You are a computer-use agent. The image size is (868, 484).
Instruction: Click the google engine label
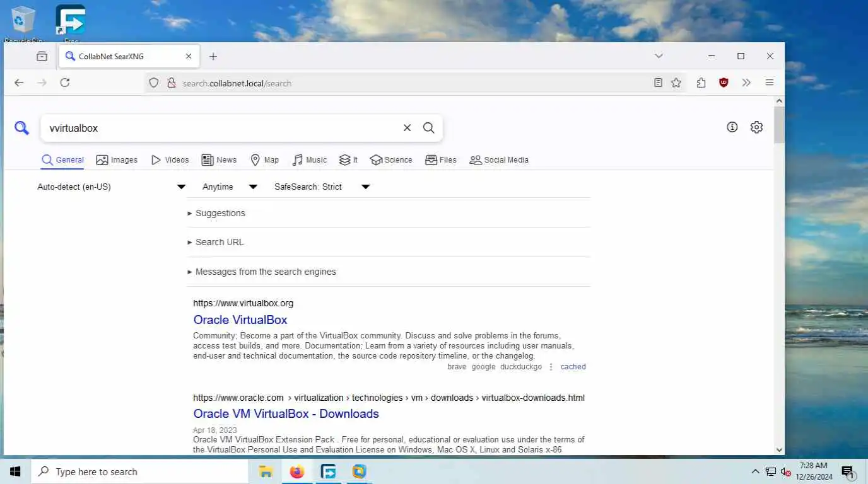pos(483,367)
